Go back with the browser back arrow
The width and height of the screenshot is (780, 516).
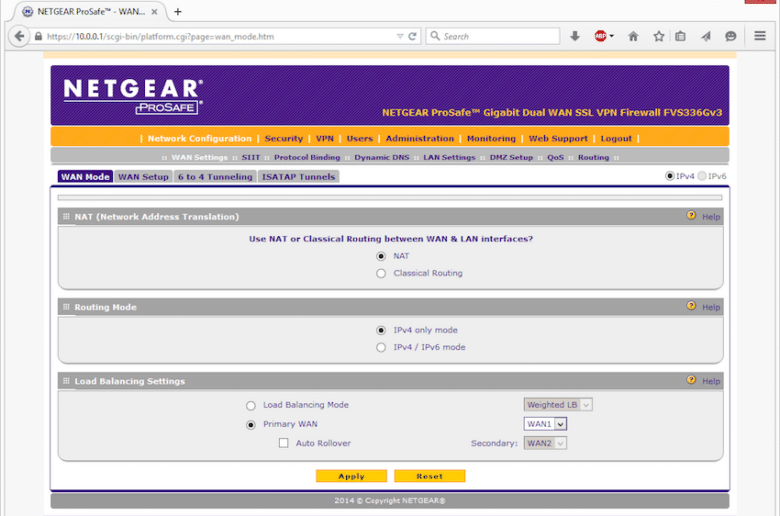coord(19,36)
